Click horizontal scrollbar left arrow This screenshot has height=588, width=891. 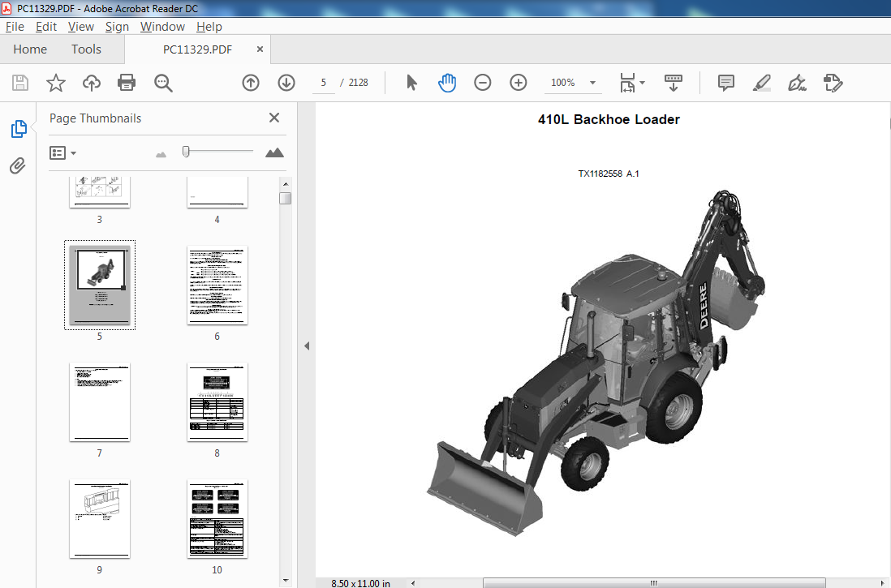coord(413,583)
